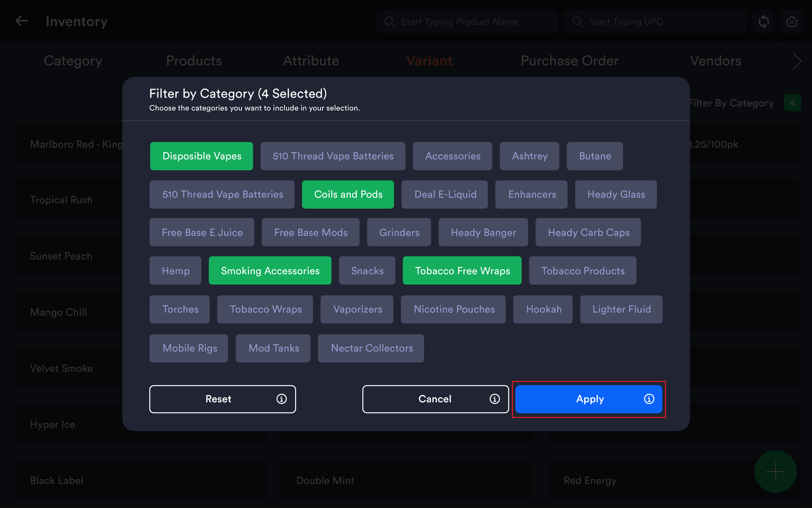Screen dimensions: 812x508
Task: Select the Mobile Rigs category
Action: [x=189, y=348]
